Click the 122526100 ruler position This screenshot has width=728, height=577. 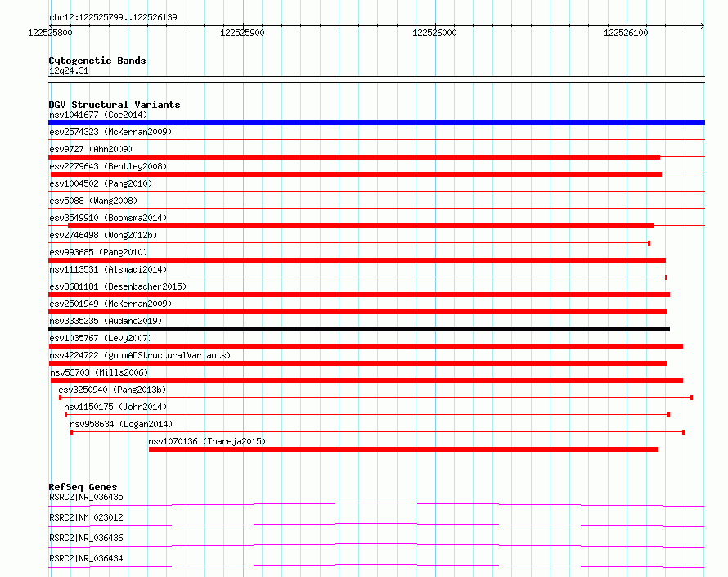click(x=626, y=33)
